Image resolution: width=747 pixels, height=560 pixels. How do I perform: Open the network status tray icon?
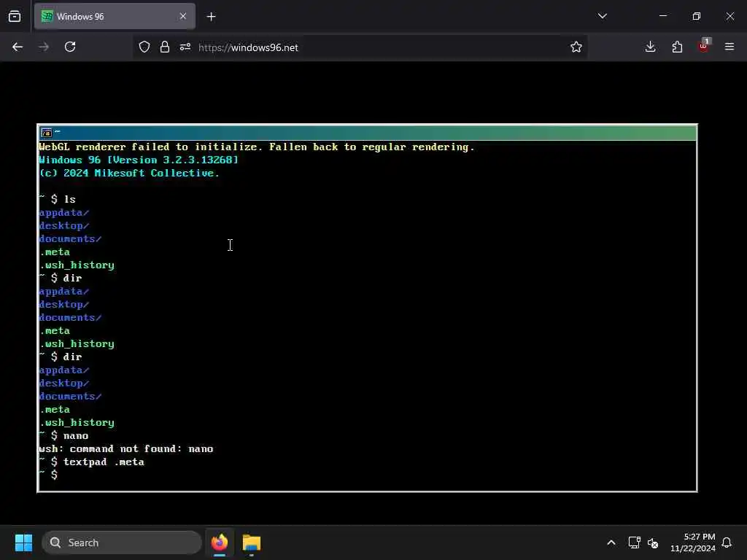coord(634,542)
